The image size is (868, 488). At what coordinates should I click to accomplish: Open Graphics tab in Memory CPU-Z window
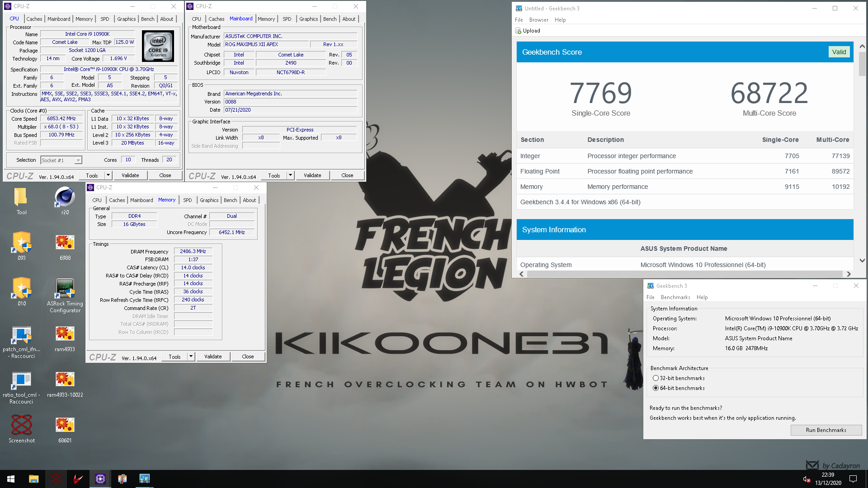pyautogui.click(x=209, y=200)
